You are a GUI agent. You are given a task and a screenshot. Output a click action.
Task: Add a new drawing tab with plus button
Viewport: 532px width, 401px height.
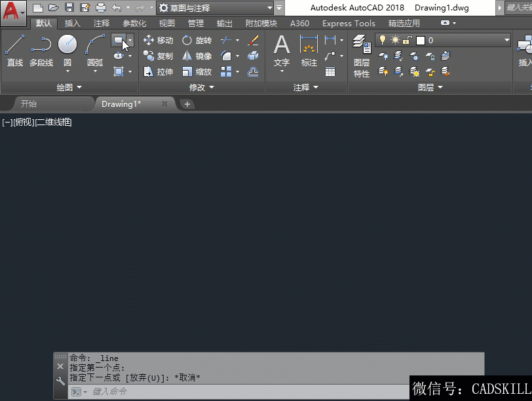click(187, 104)
